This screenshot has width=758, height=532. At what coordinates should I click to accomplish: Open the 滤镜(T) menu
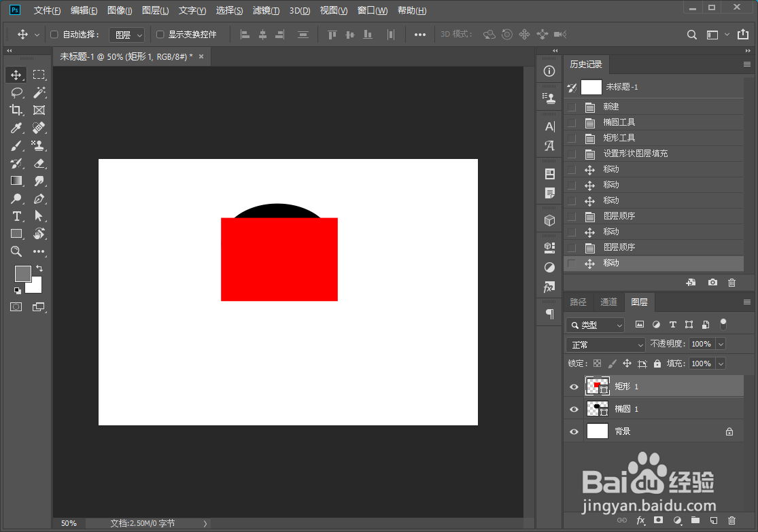click(x=266, y=11)
